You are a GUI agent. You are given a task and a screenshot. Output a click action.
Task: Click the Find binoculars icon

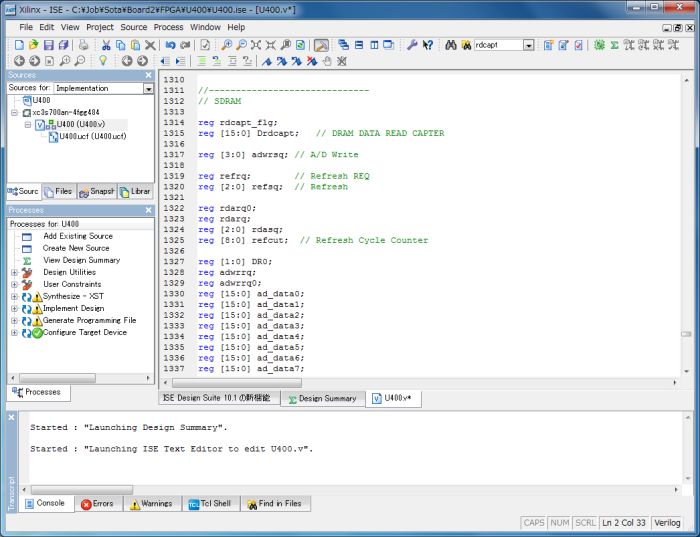coord(451,45)
